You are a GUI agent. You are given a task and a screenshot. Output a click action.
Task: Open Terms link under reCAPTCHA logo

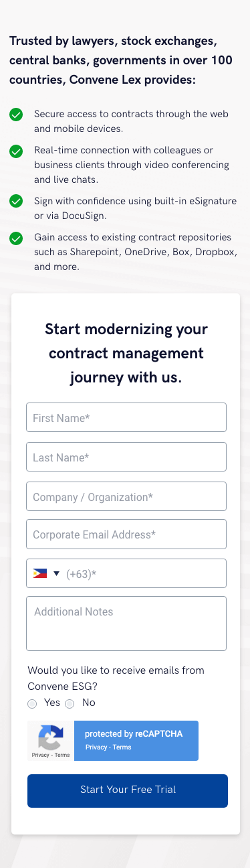62,755
